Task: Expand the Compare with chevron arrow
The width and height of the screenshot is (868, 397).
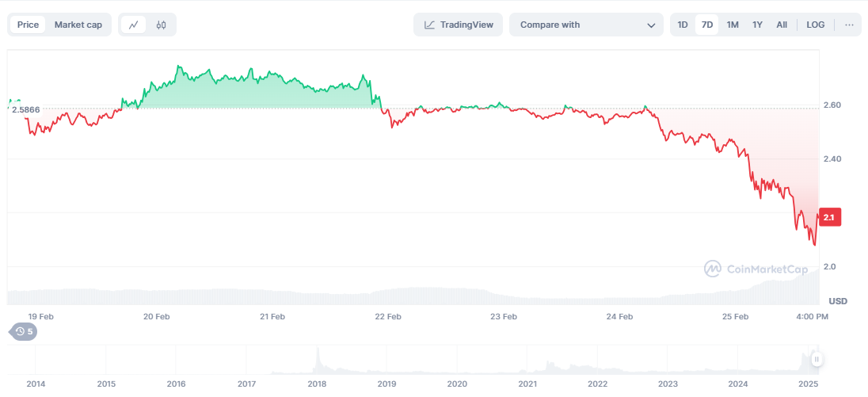Action: (651, 25)
